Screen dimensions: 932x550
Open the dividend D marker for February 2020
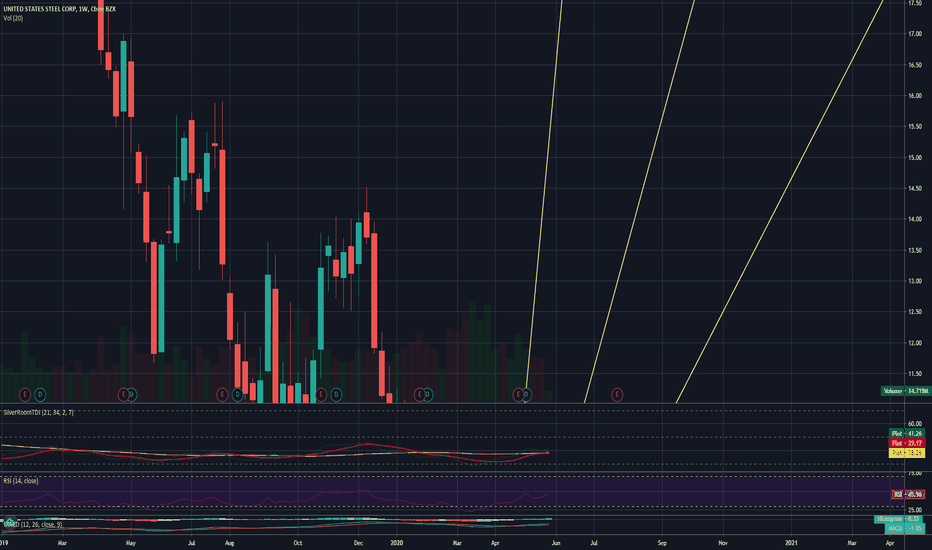427,394
